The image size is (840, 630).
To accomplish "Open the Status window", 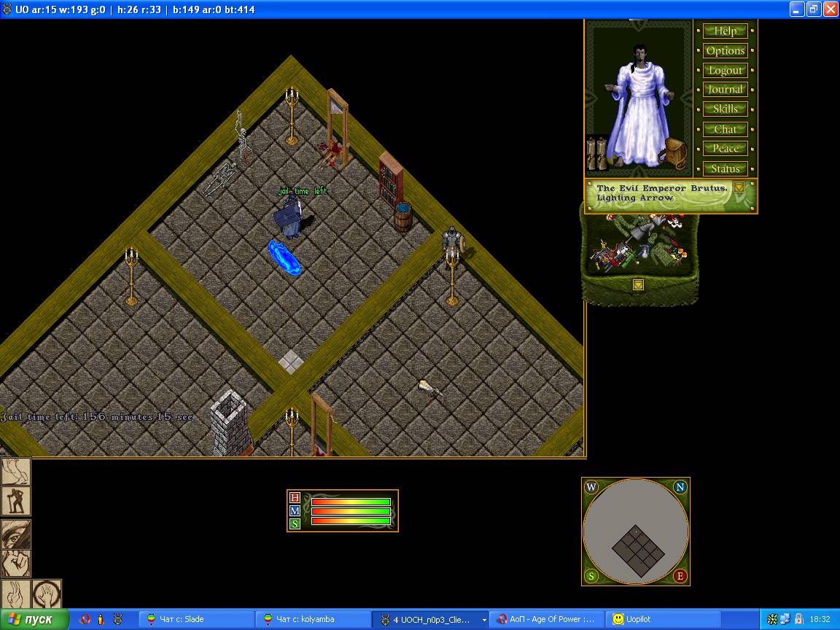I will 725,168.
